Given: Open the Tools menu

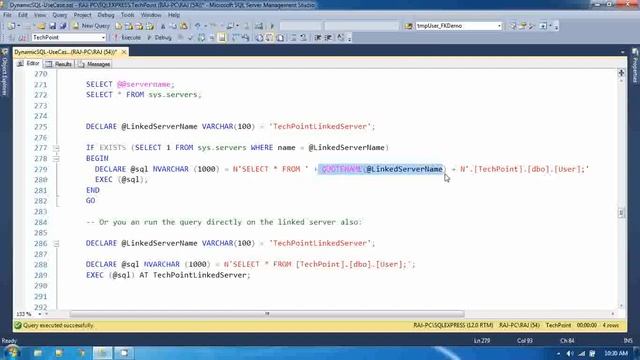Looking at the screenshot, I should coord(127,15).
